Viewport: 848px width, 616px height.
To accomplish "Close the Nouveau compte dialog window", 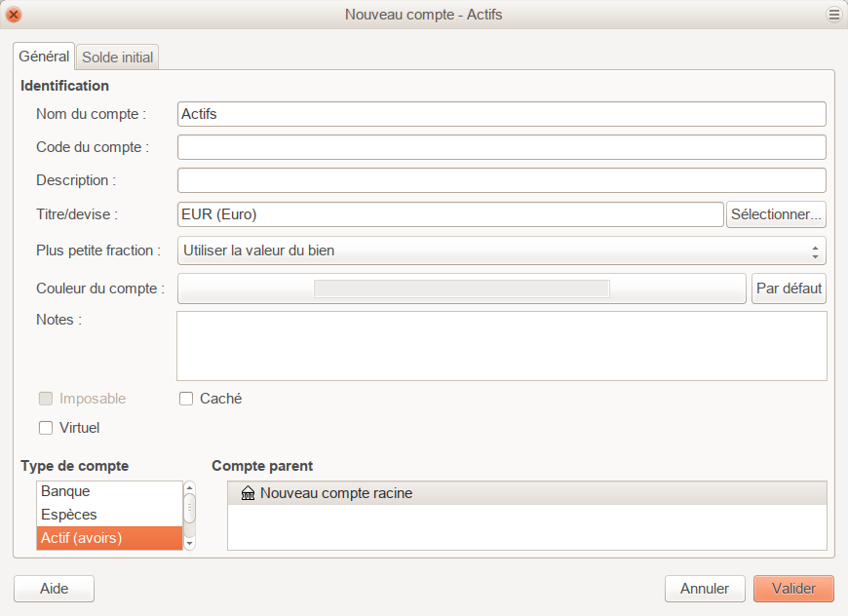I will pyautogui.click(x=14, y=15).
